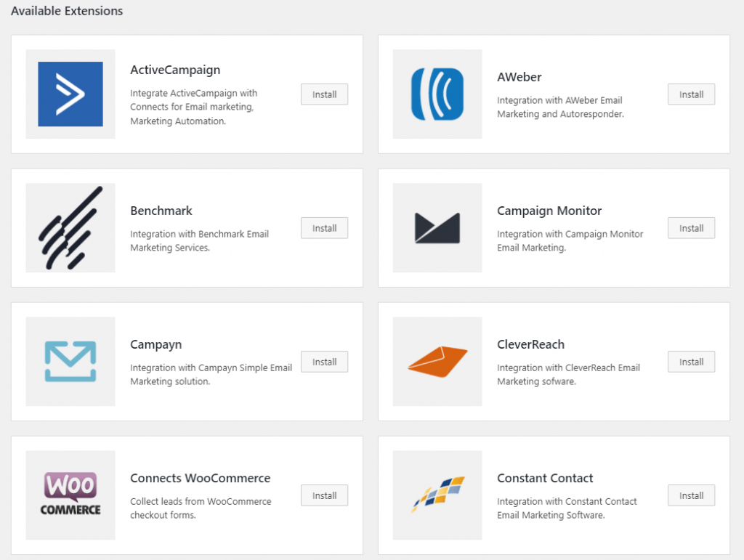744x560 pixels.
Task: Click the CleverReach orange paper-plane icon
Action: (x=437, y=361)
